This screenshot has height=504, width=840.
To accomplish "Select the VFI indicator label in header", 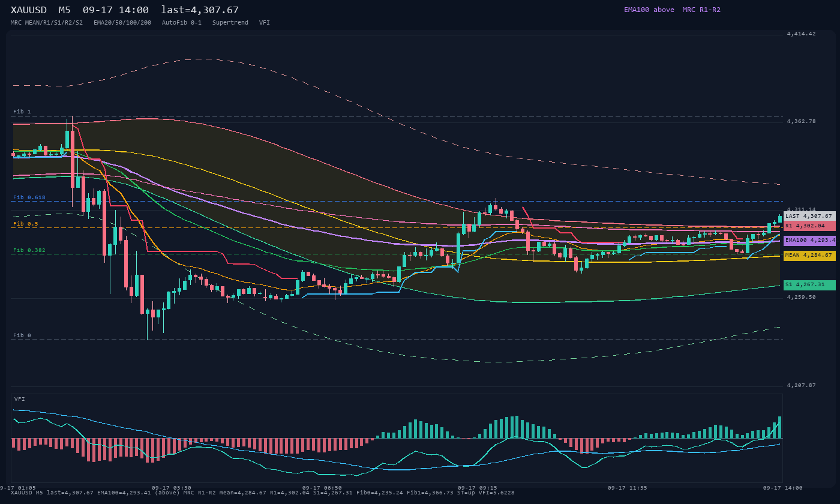I will point(265,23).
